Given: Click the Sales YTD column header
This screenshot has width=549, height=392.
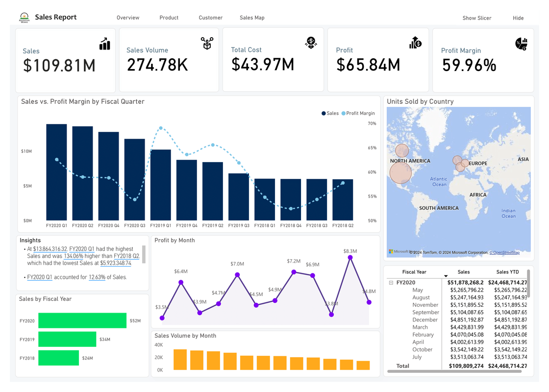Looking at the screenshot, I should pyautogui.click(x=507, y=272).
